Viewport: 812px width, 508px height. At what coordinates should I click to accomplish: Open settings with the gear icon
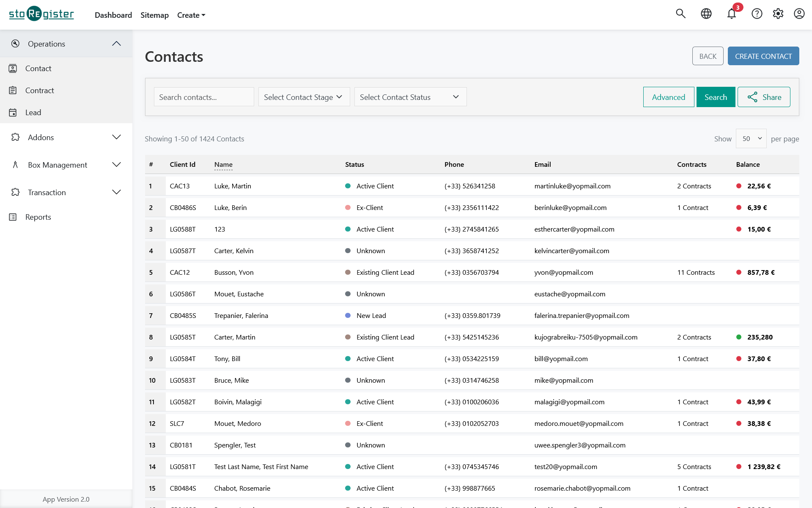[x=779, y=14]
